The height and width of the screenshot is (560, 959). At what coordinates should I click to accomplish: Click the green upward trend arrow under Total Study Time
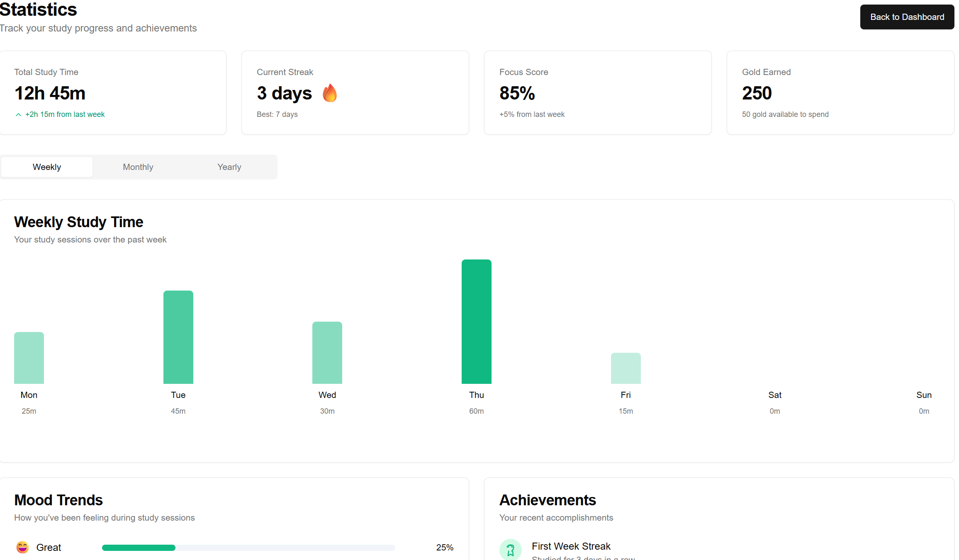[x=18, y=114]
